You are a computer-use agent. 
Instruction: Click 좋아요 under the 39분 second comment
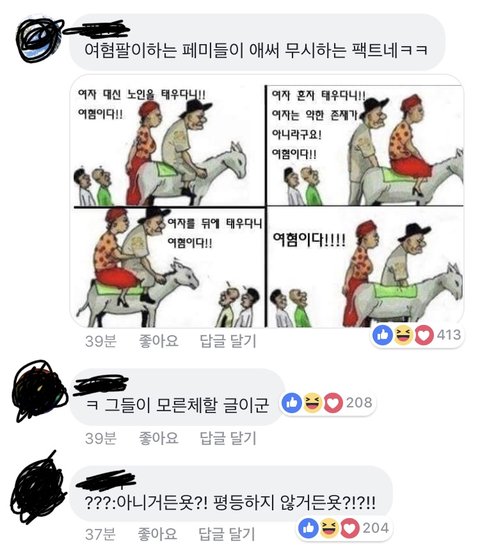coord(159,438)
